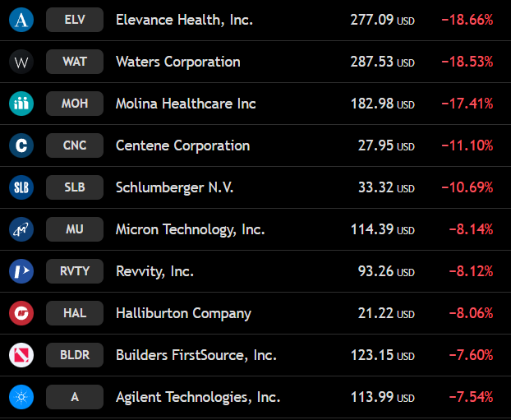Click the Micron Technology, Inc. name
The image size is (511, 420).
pyautogui.click(x=191, y=229)
